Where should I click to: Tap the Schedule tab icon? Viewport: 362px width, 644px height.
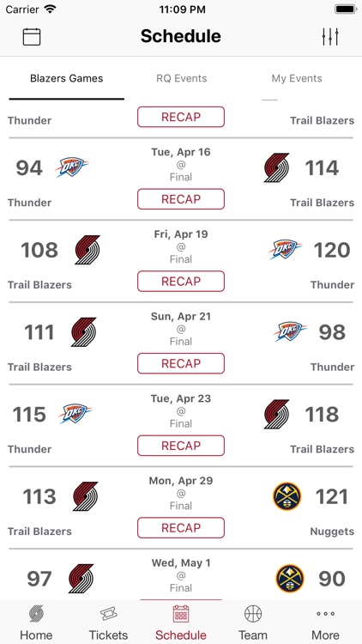pyautogui.click(x=181, y=615)
